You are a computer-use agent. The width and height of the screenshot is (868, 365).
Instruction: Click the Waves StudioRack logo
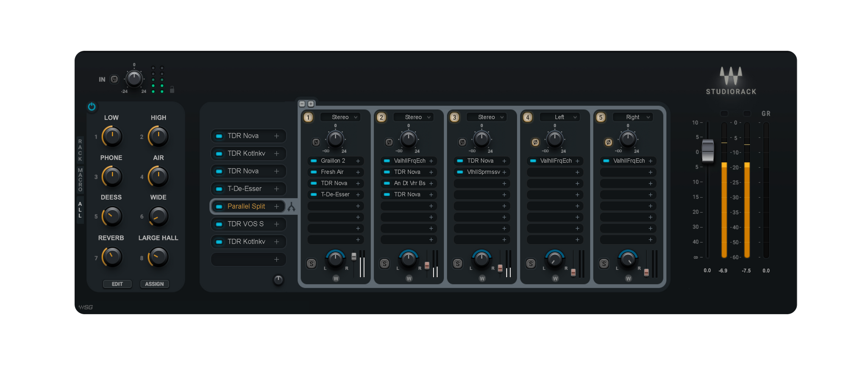point(731,81)
